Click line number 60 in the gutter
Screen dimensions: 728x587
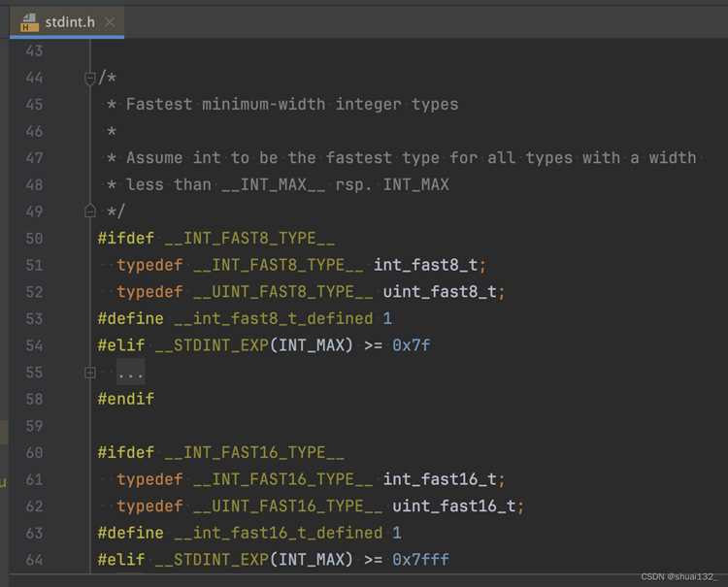coord(34,452)
